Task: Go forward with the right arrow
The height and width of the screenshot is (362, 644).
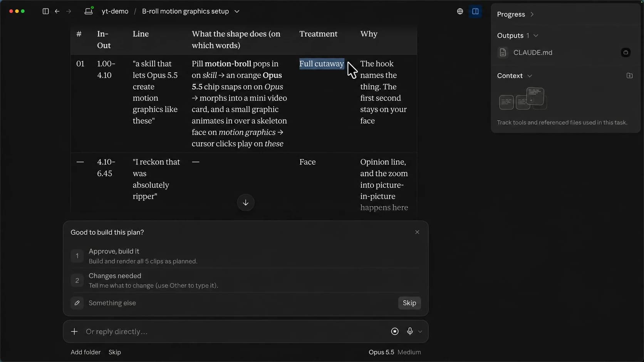Action: (x=69, y=12)
